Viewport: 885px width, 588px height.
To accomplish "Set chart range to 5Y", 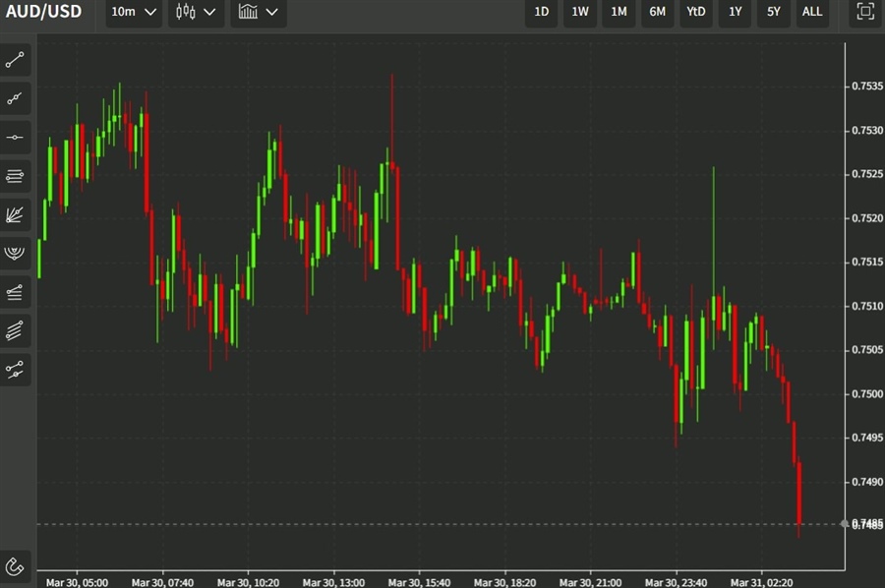I will tap(773, 12).
